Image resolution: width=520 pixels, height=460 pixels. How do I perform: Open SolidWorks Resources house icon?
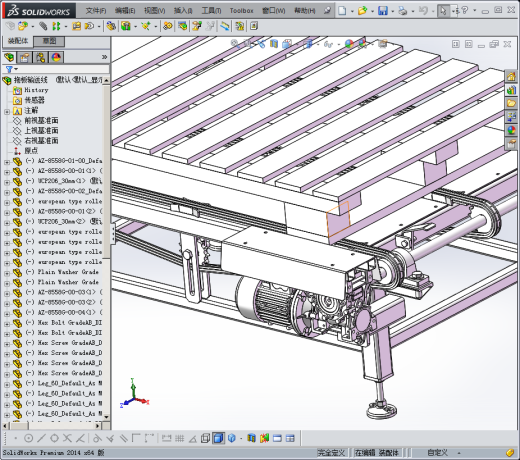pyautogui.click(x=511, y=77)
